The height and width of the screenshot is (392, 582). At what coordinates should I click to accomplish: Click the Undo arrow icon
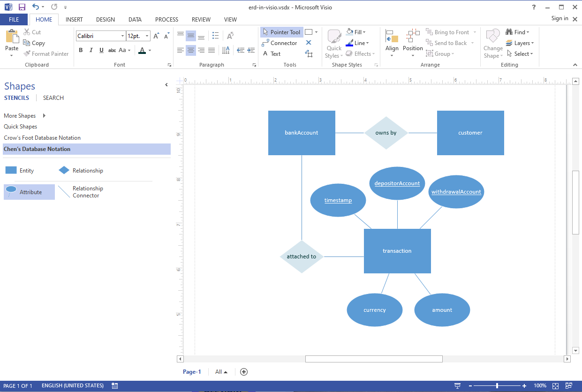pos(36,7)
